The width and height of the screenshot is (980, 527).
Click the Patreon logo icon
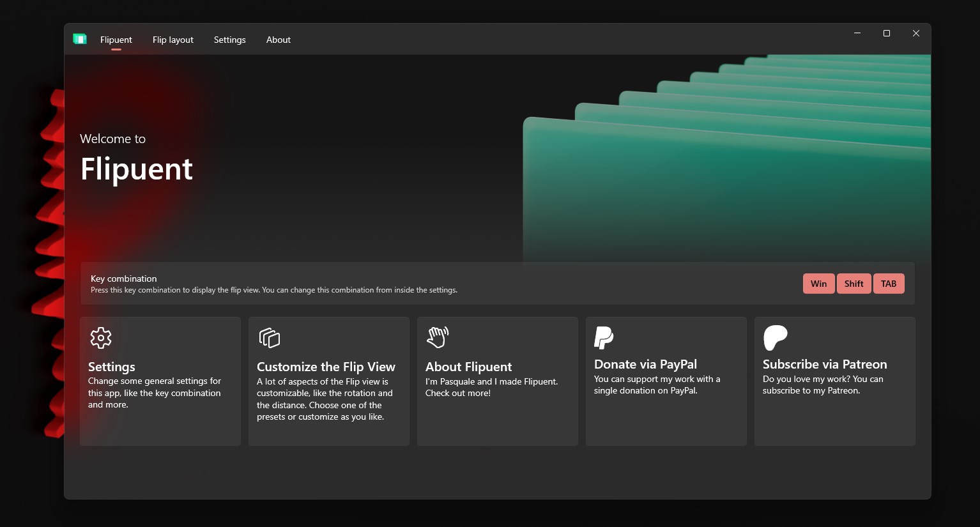pyautogui.click(x=776, y=338)
